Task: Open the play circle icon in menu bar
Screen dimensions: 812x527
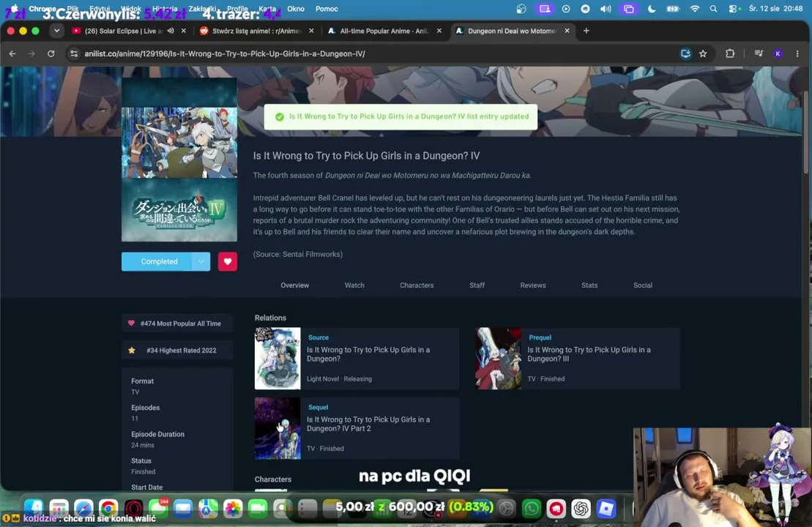Action: (566, 9)
